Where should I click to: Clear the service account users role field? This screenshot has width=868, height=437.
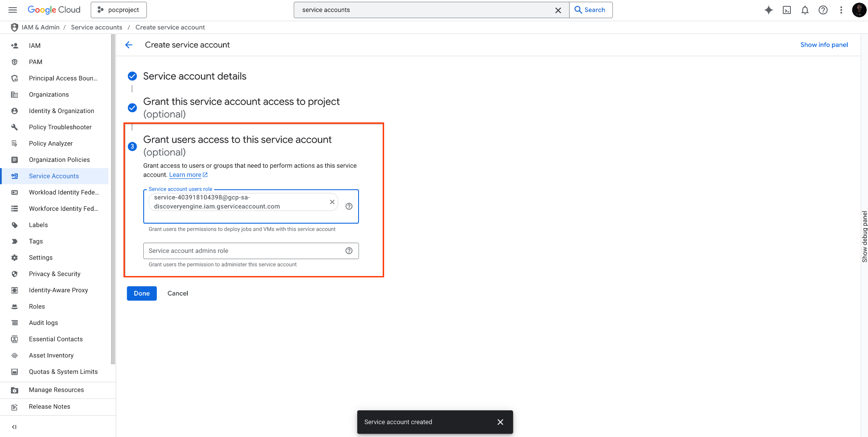click(x=332, y=202)
